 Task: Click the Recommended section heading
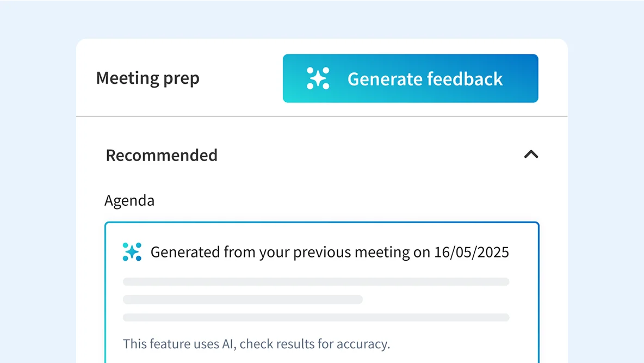tap(162, 155)
